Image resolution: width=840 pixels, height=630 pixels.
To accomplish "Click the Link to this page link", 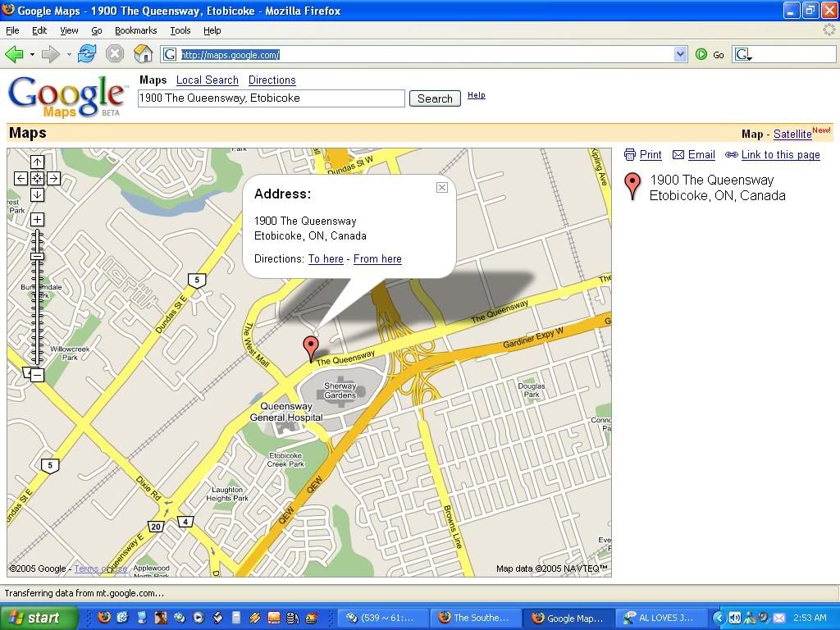I will [781, 155].
